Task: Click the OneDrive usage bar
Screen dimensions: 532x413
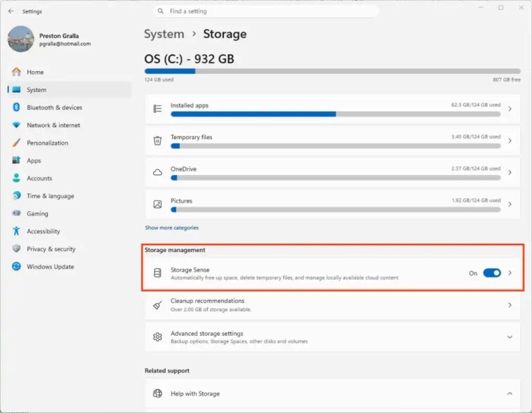Action: [x=335, y=178]
